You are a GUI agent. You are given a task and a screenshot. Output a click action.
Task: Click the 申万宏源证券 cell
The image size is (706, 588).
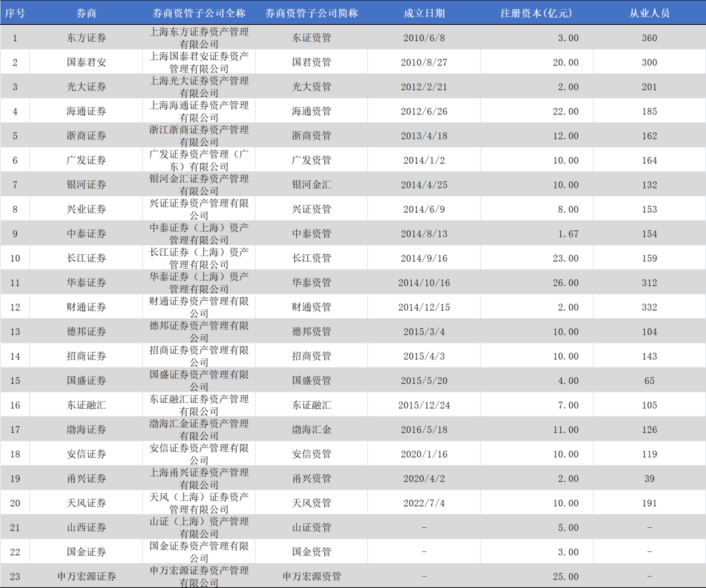(x=86, y=576)
